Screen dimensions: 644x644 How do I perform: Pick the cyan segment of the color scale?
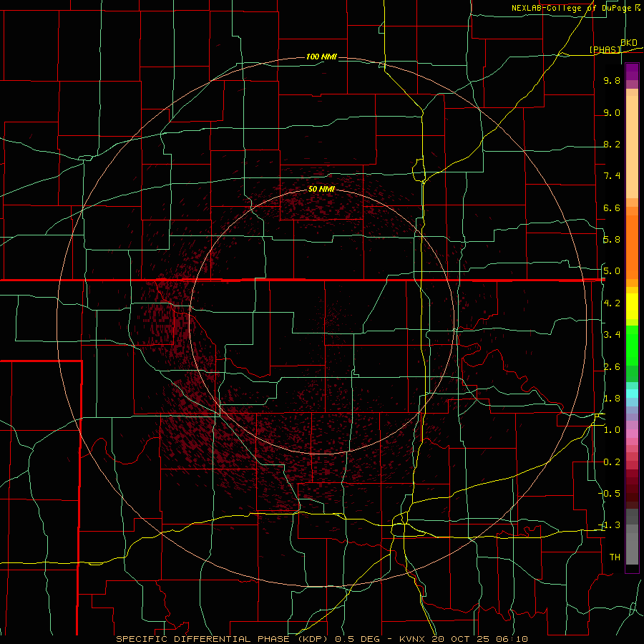[x=632, y=394]
